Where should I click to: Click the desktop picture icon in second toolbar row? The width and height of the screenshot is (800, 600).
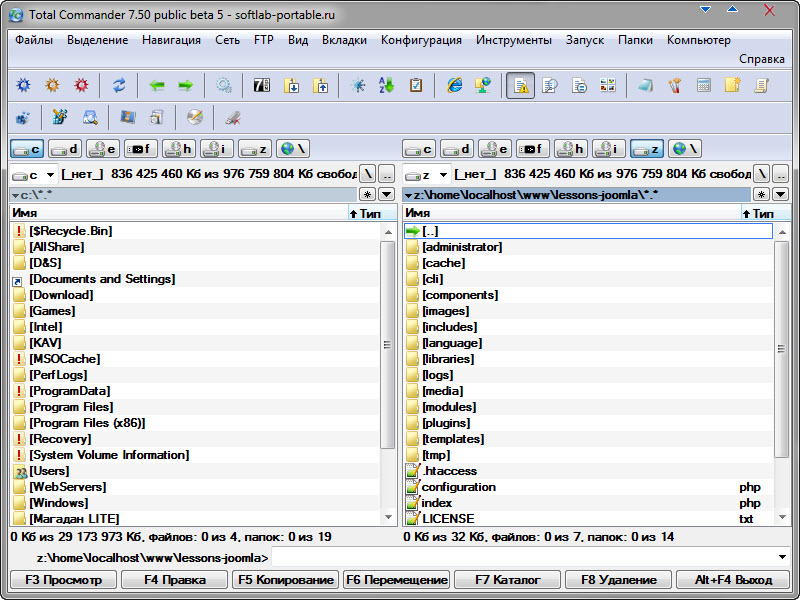coord(128,118)
